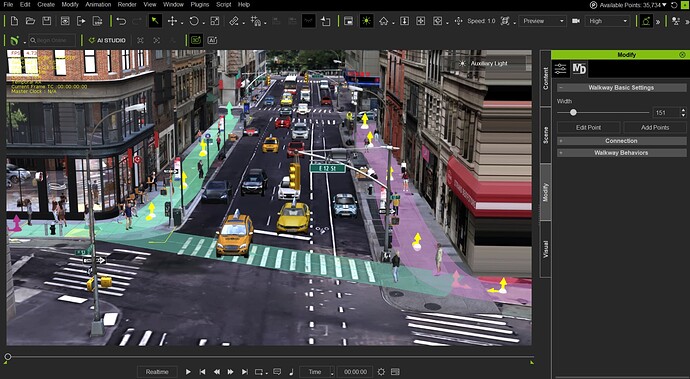690x379 pixels.
Task: Switch to the Content side tab
Action: [546, 78]
